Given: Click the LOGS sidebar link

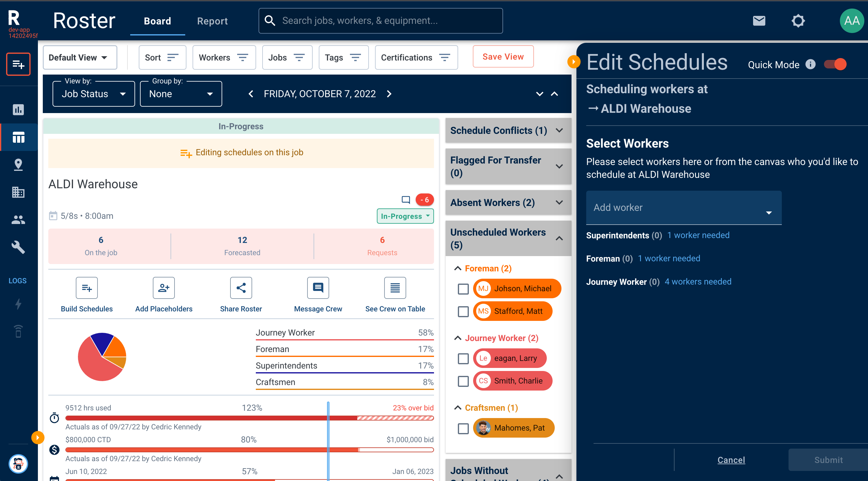Looking at the screenshot, I should [x=17, y=281].
